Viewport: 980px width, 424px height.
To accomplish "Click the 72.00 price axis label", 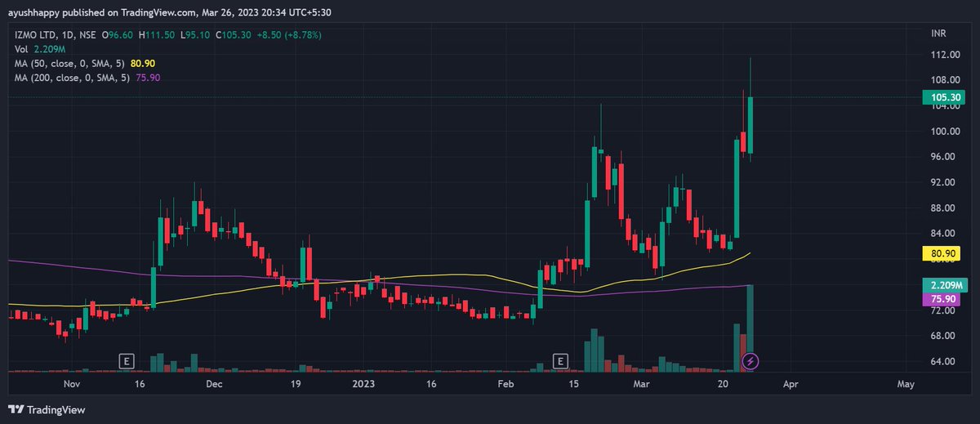I will coord(942,311).
